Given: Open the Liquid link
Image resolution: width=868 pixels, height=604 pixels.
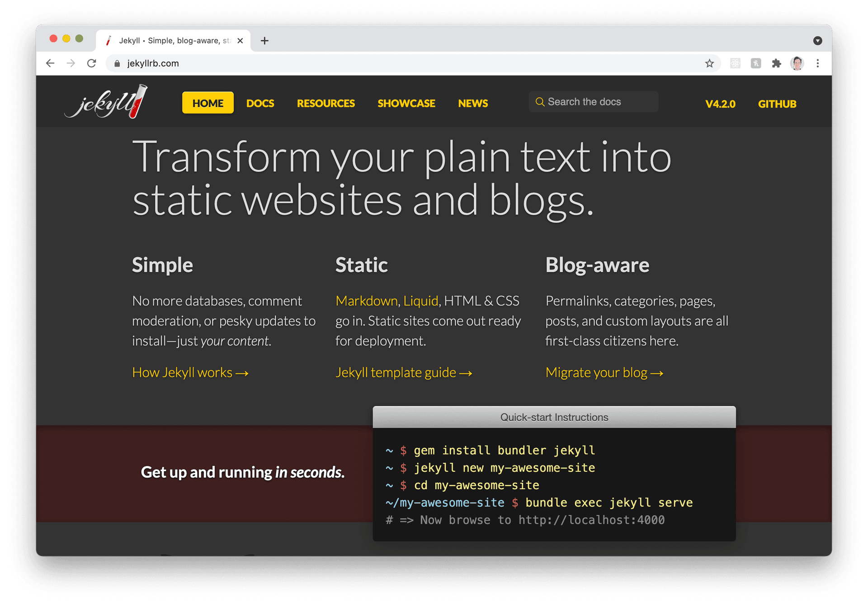Looking at the screenshot, I should [420, 301].
